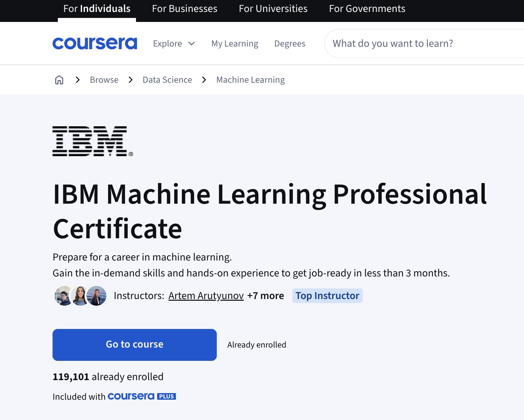Image resolution: width=524 pixels, height=420 pixels.
Task: Click the home icon in breadcrumbs
Action: click(59, 80)
